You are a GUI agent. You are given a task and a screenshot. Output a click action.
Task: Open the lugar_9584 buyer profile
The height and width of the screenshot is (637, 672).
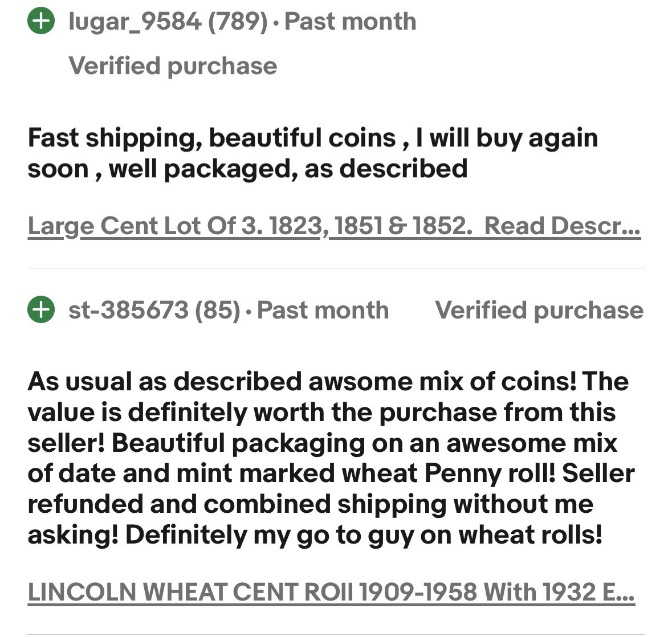click(135, 22)
